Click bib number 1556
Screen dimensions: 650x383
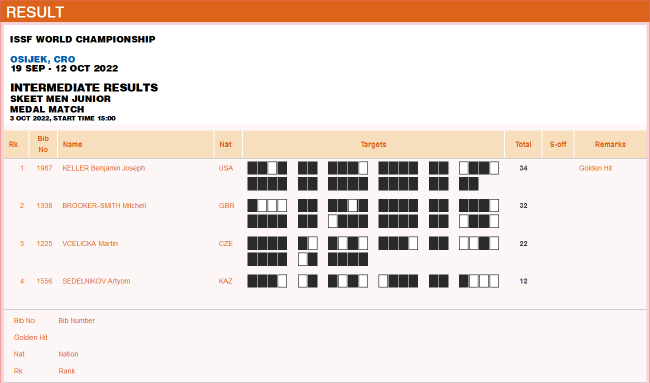click(44, 281)
